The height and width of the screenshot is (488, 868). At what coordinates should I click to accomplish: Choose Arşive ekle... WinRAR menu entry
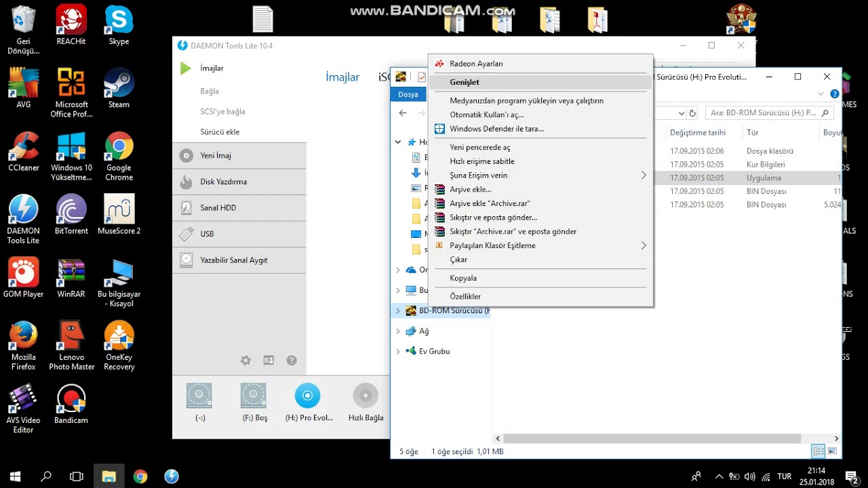(x=541, y=189)
